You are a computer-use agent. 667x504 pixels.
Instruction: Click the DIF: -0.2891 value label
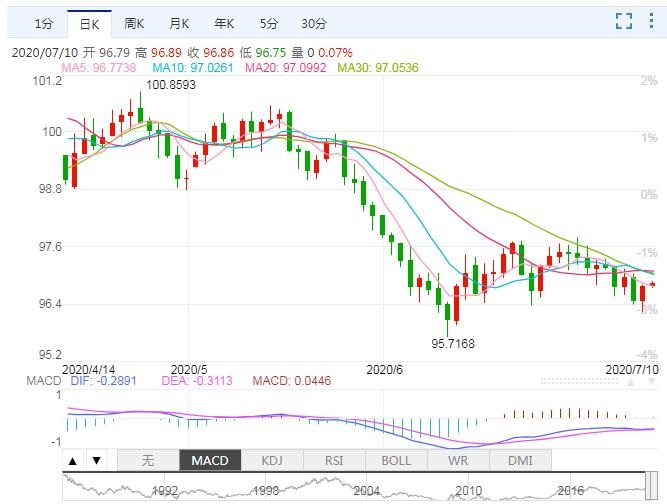pos(103,381)
